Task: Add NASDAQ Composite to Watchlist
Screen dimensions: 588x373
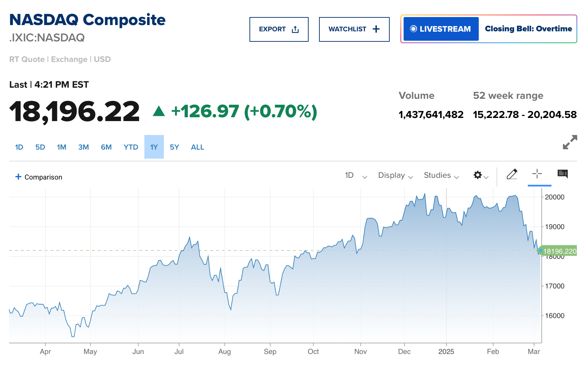Action: pos(354,29)
